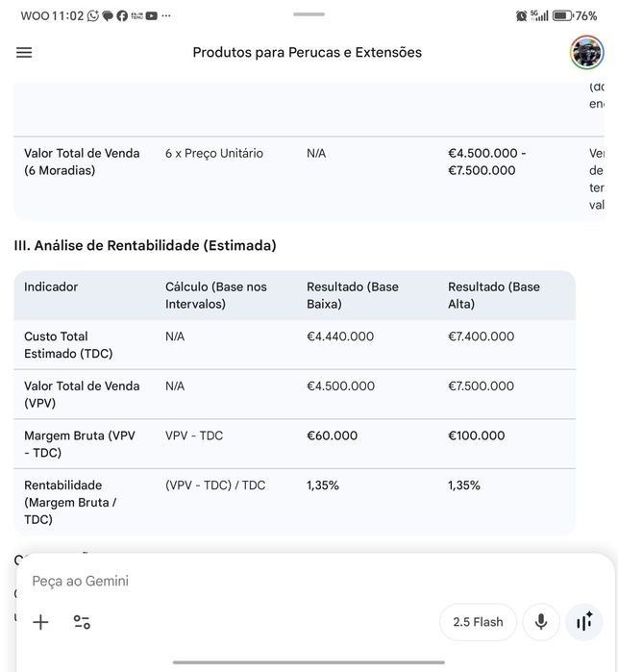
Task: Tap the microphone voice input icon
Action: (x=541, y=622)
